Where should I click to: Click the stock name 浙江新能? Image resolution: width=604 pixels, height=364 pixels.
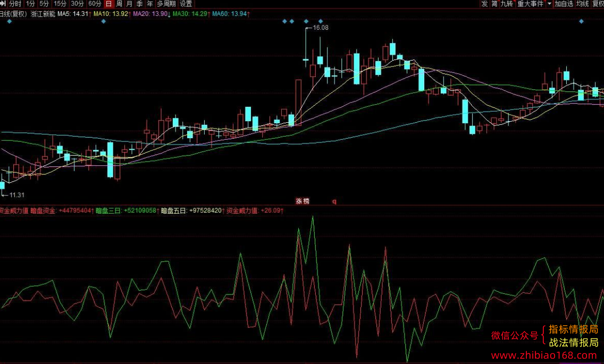coord(43,14)
